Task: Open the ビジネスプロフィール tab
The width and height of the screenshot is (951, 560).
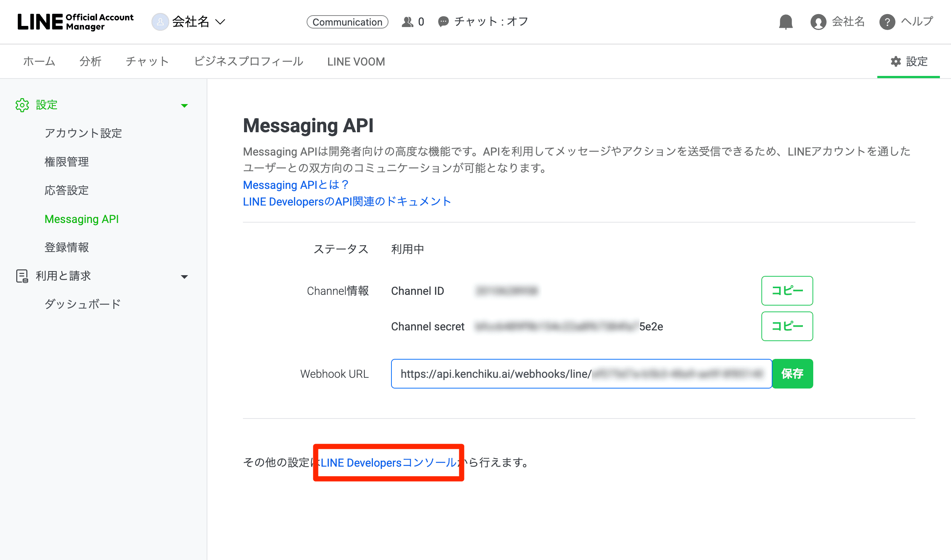Action: click(x=248, y=61)
